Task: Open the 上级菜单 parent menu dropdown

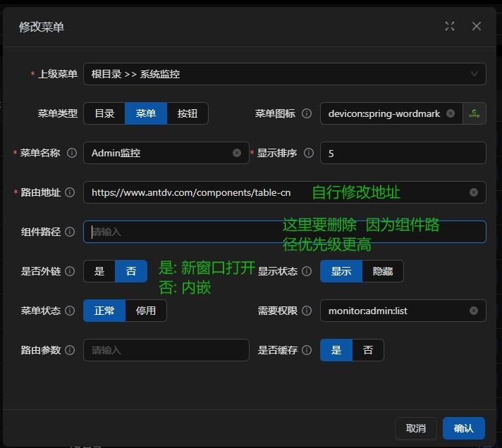Action: pos(284,74)
